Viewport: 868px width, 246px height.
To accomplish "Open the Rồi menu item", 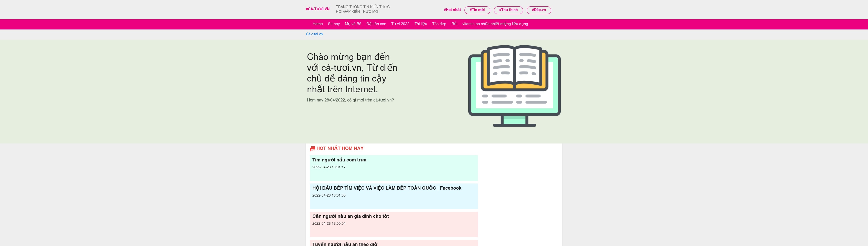I will (x=454, y=24).
